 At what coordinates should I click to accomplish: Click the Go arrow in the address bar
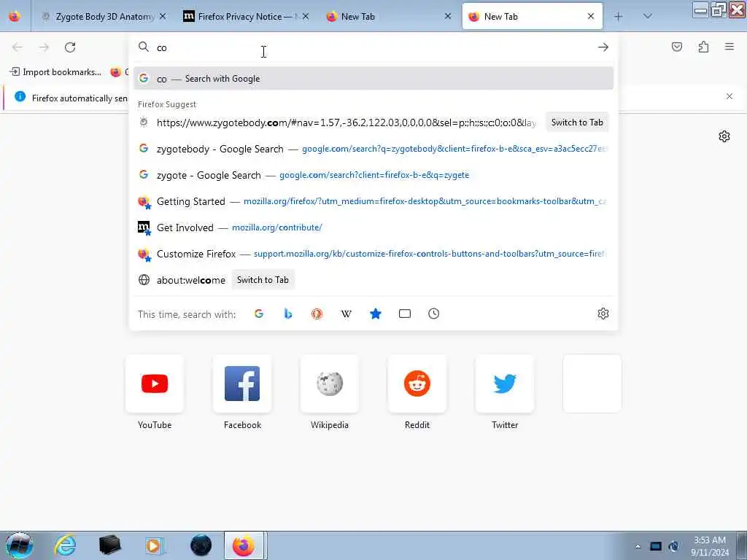(603, 47)
